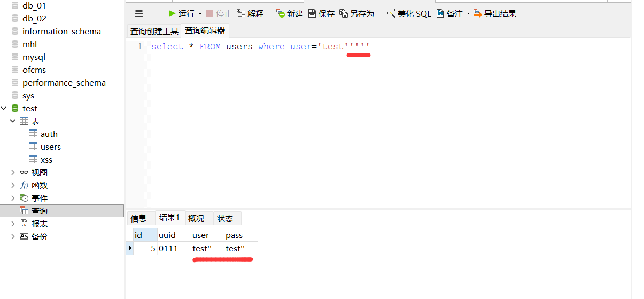Image resolution: width=644 pixels, height=299 pixels.
Task: Open the 概况 tab
Action: tap(196, 218)
